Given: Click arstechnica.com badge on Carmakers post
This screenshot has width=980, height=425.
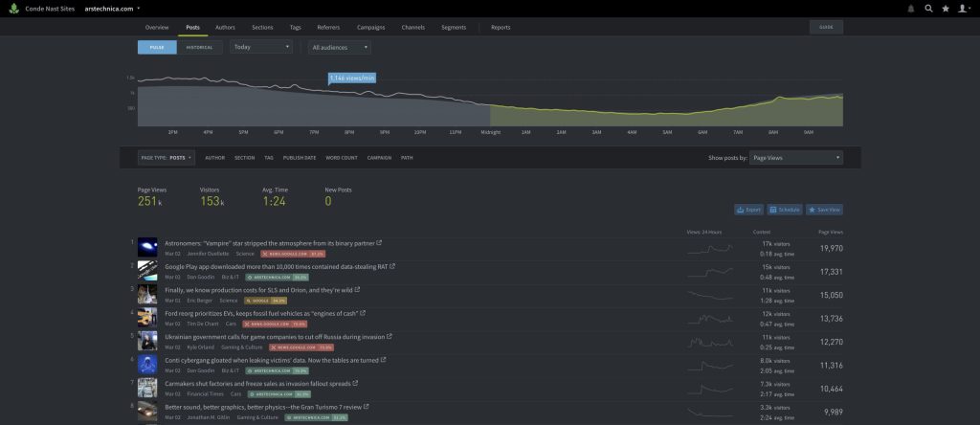Looking at the screenshot, I should tap(279, 394).
